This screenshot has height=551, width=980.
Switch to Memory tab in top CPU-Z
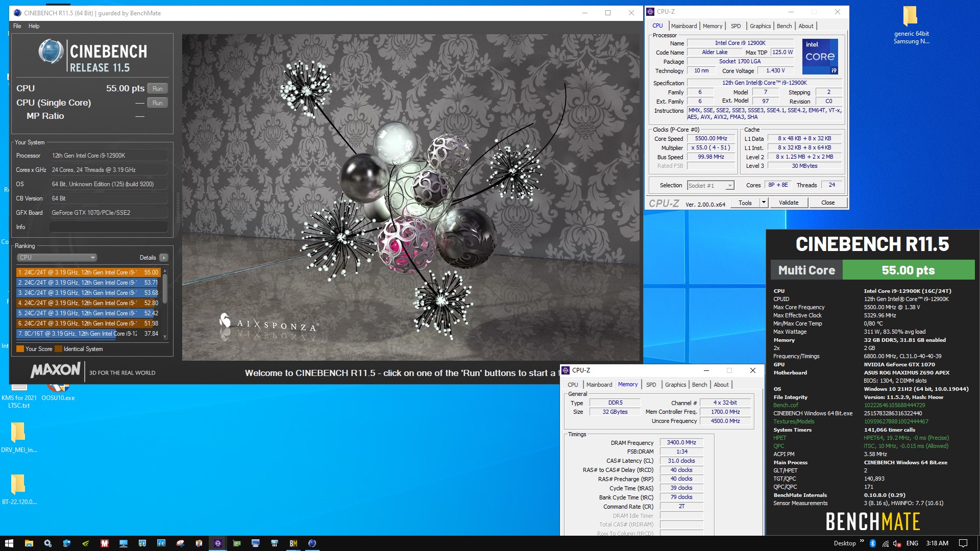click(x=712, y=26)
